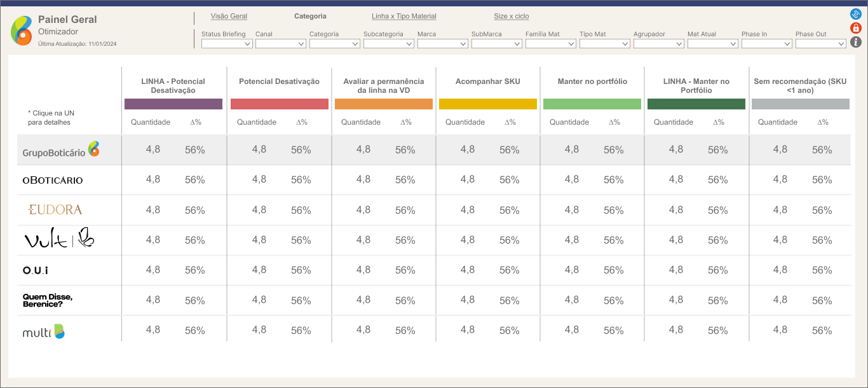
Task: Expand the Status Briefing dropdown
Action: click(227, 44)
